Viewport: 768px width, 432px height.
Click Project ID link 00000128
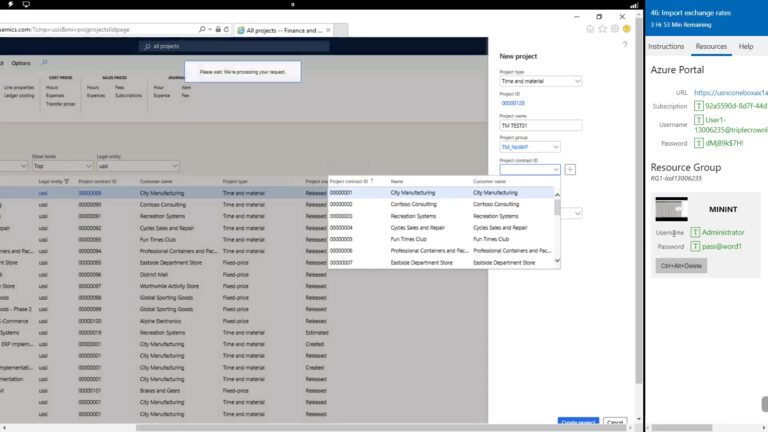click(513, 103)
